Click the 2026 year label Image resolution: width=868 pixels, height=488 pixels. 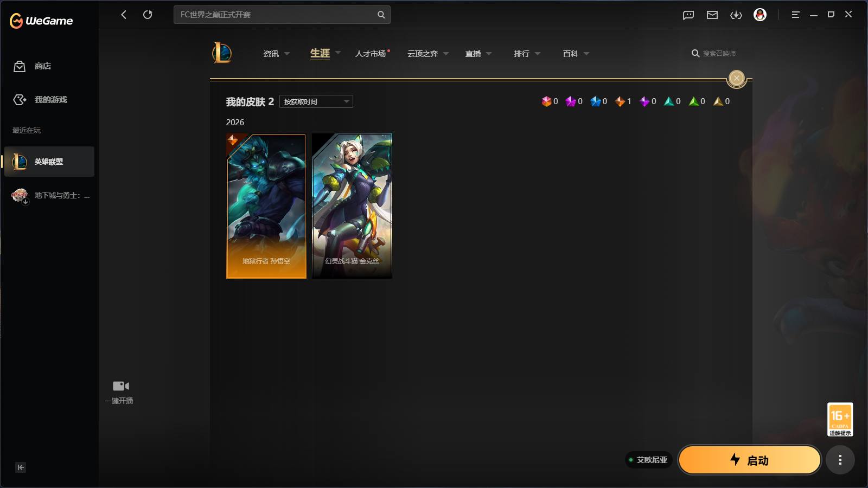(x=235, y=123)
